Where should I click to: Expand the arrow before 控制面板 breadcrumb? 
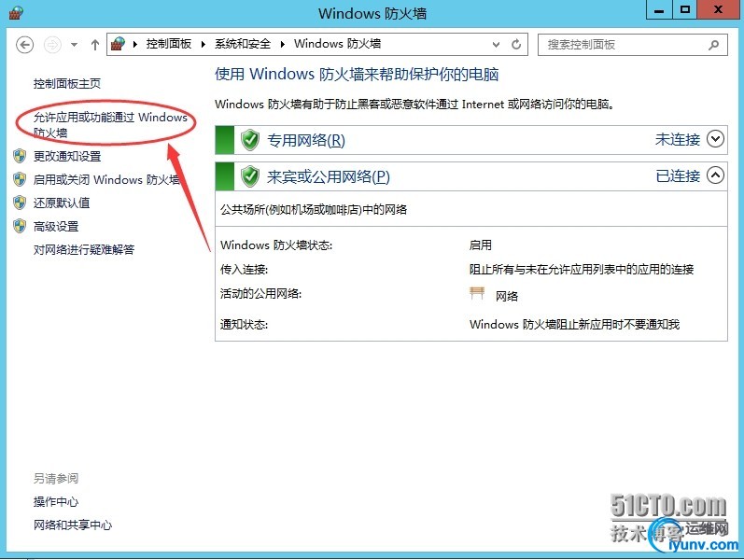tap(134, 45)
